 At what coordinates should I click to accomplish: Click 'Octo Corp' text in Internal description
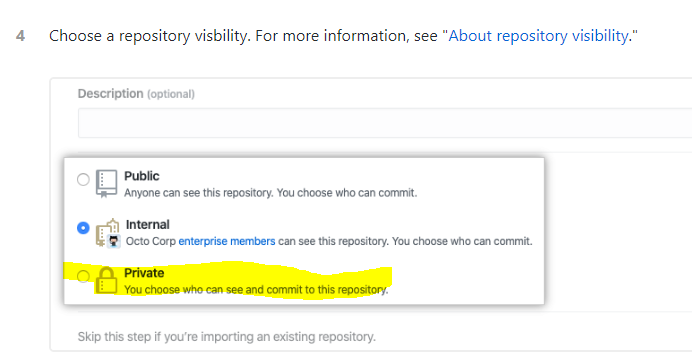pos(150,241)
